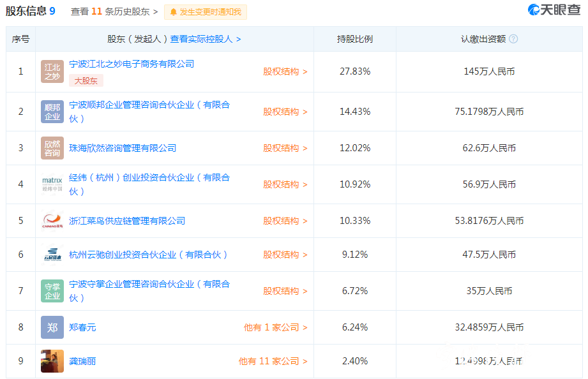Click the 欣然咨询 shareholder logo icon

(52, 148)
